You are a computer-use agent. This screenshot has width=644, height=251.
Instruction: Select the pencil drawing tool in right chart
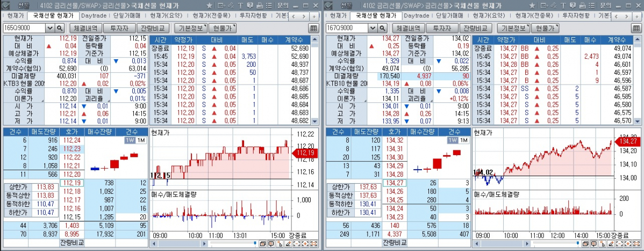point(611,243)
